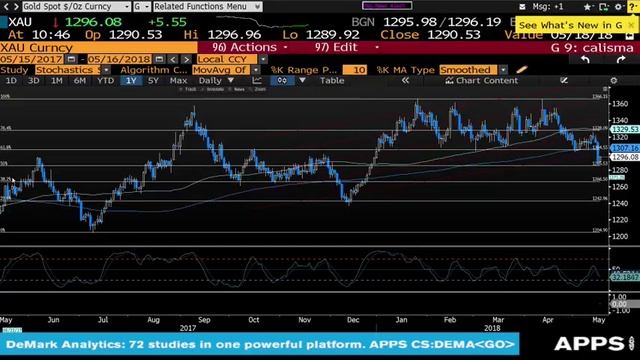Select the 6M range tab
This screenshot has height=360, width=640.
tap(80, 80)
